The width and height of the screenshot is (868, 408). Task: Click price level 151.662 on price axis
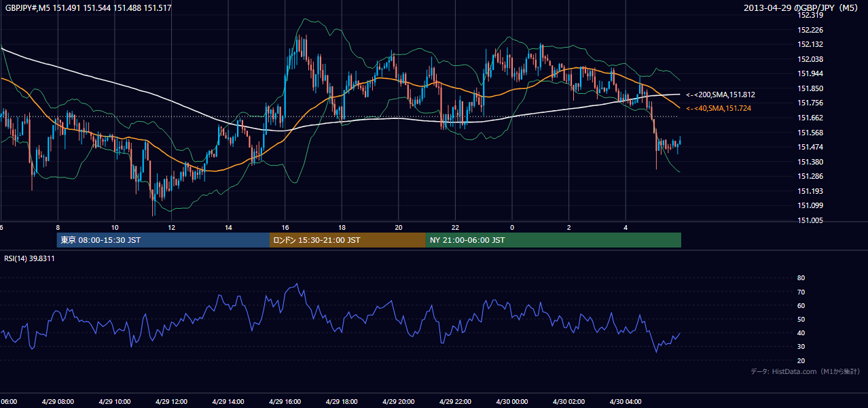(x=810, y=118)
